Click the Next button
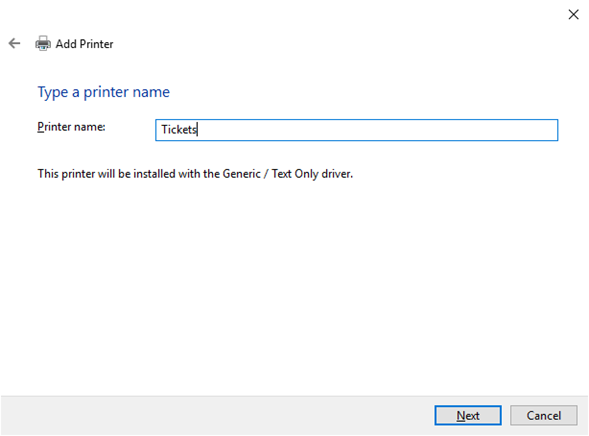This screenshot has width=589, height=436. click(x=468, y=415)
